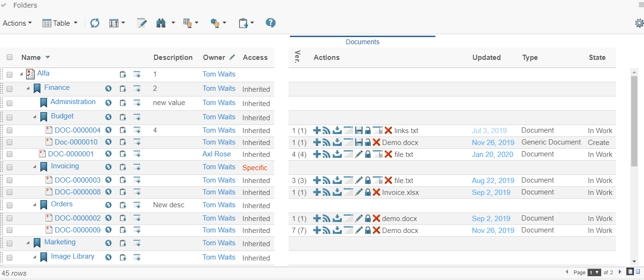The image size is (644, 280).
Task: Toggle the select-all checkbox in the header
Action: click(x=10, y=58)
